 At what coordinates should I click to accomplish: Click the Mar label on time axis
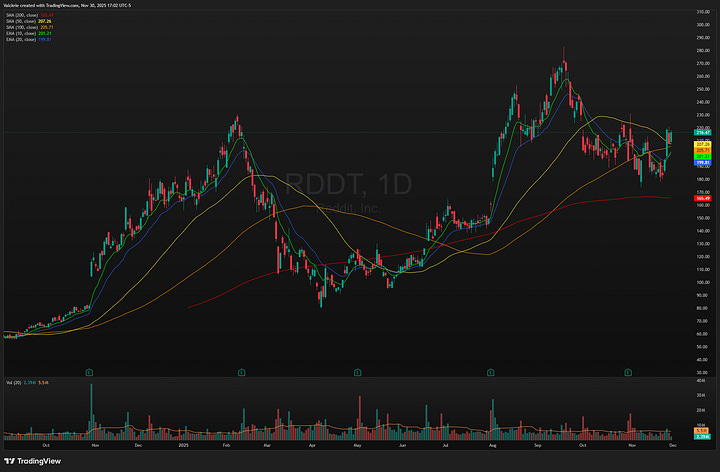pos(267,445)
